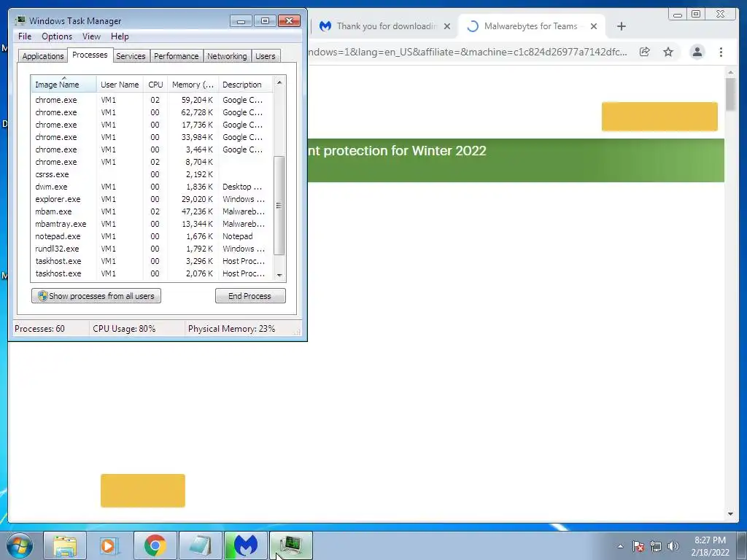Click the Show Desktop strip in taskbar
This screenshot has width=747, height=560.
(742, 545)
